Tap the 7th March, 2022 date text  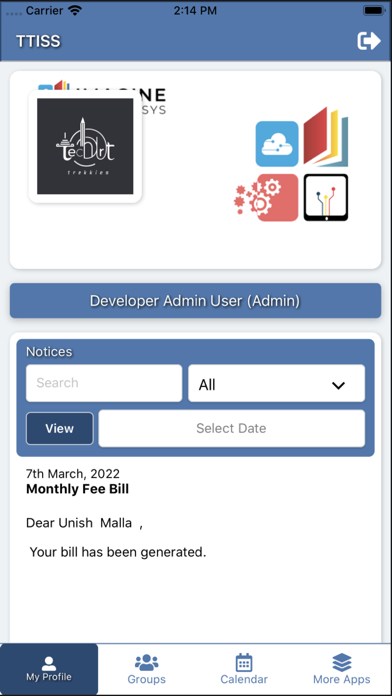(73, 474)
